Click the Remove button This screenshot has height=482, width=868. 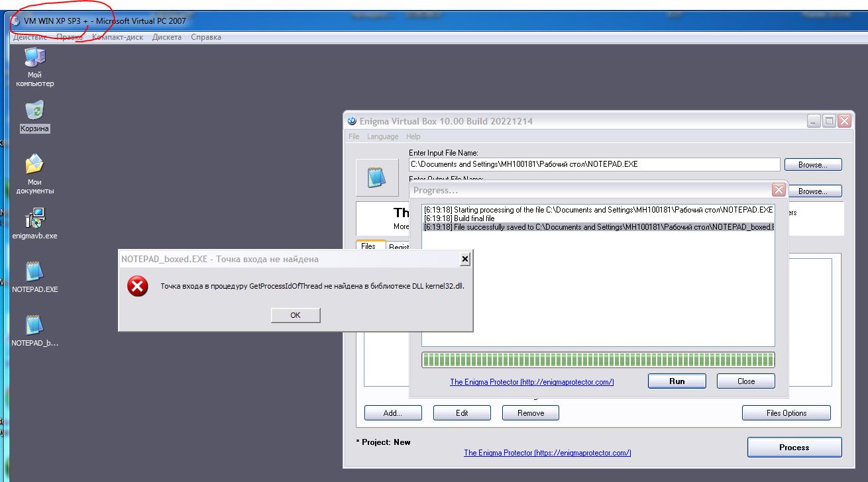point(531,413)
